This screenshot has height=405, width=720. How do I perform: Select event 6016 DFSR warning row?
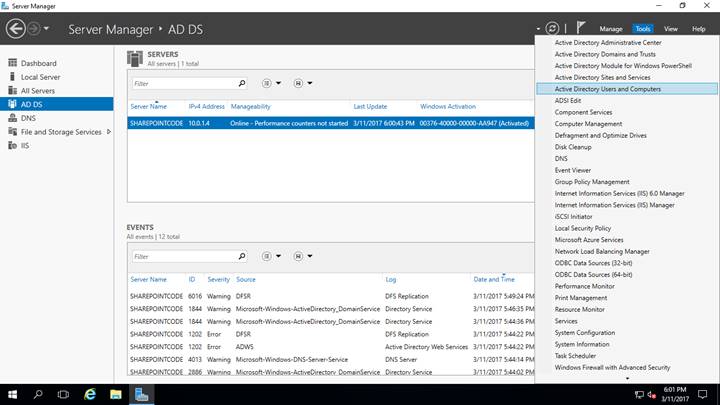(331, 296)
